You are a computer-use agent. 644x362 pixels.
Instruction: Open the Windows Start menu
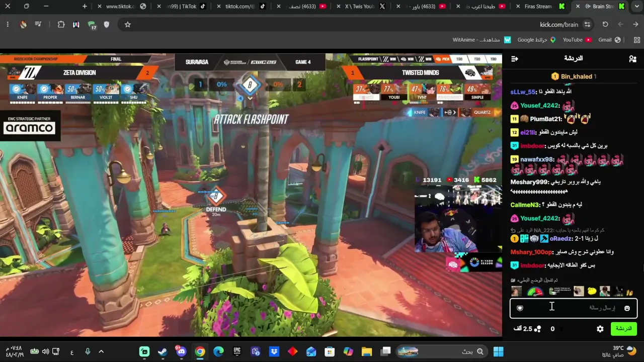(499, 351)
